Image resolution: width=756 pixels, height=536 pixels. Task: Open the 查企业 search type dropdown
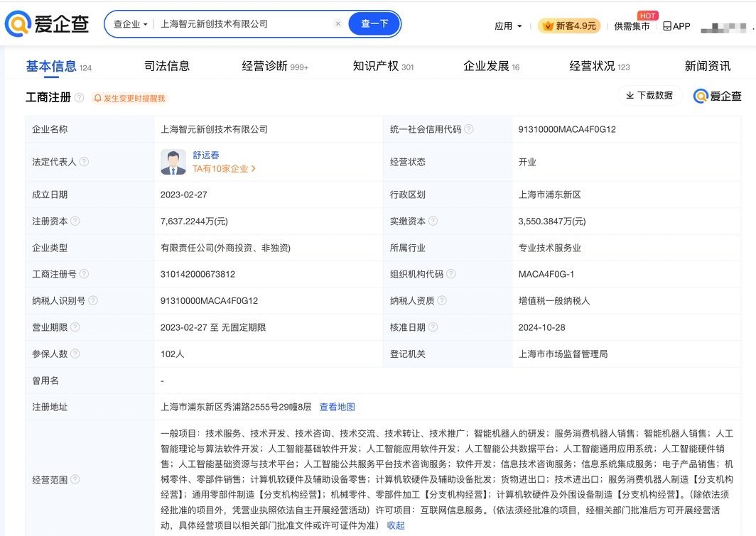(x=131, y=24)
